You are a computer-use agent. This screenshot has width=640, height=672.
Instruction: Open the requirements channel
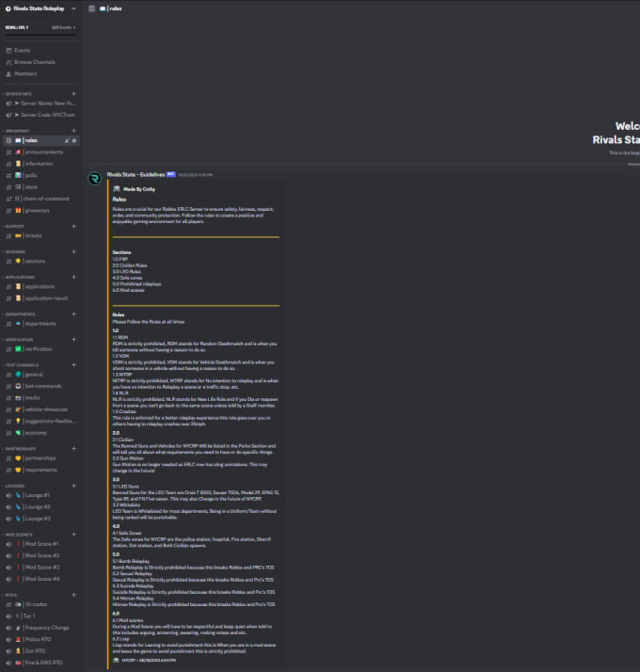point(40,470)
